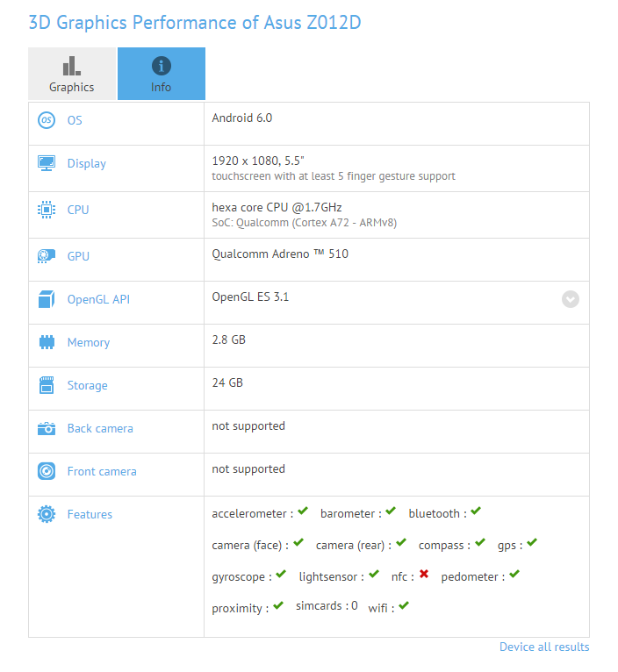
Task: Click the Features gear icon
Action: (47, 514)
